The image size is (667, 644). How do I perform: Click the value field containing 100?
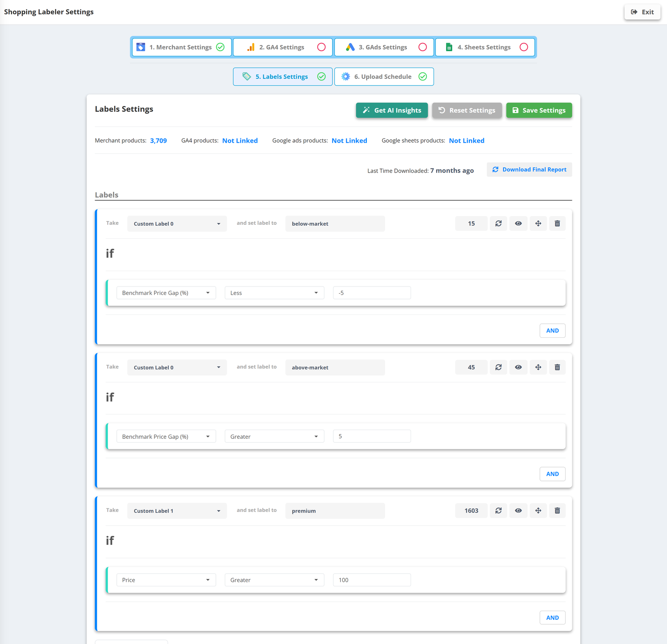372,580
